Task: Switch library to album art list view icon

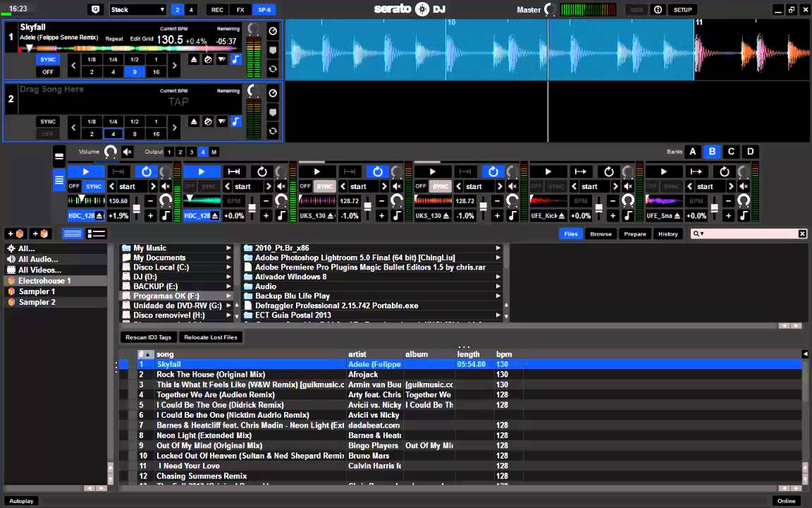Action: [97, 234]
